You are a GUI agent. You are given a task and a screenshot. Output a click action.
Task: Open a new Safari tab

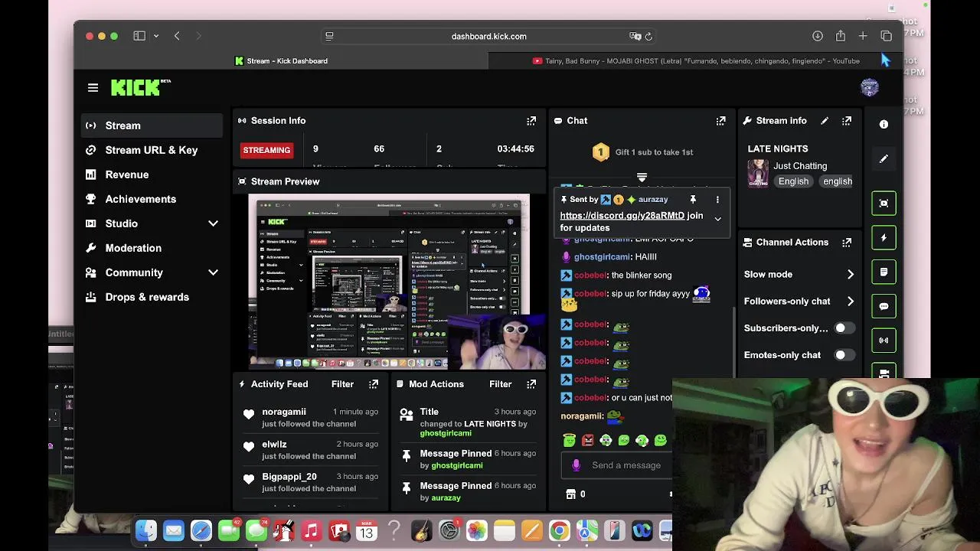(863, 36)
